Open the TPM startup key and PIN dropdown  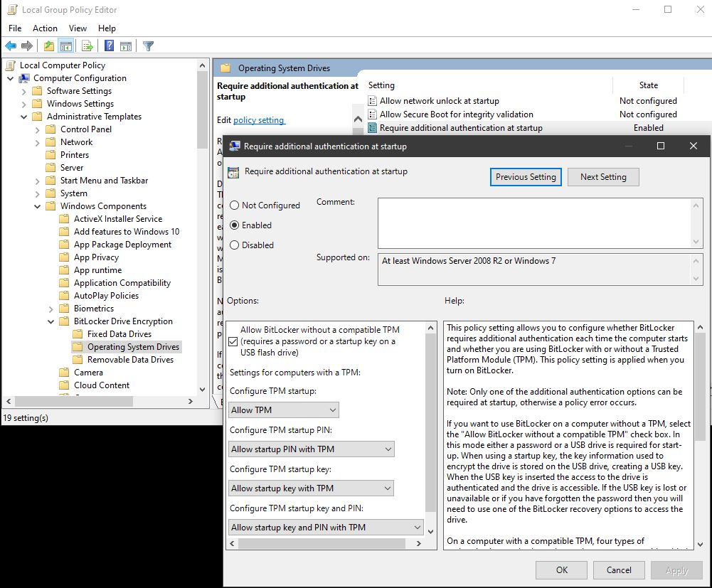[326, 527]
